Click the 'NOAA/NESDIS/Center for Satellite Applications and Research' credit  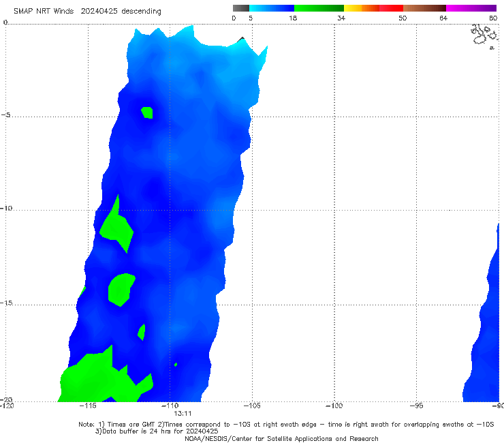(281, 439)
